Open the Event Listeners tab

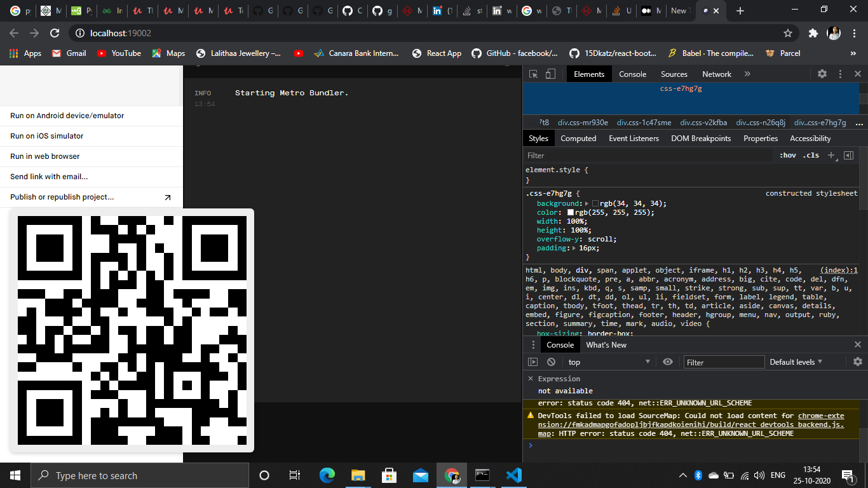click(x=634, y=139)
